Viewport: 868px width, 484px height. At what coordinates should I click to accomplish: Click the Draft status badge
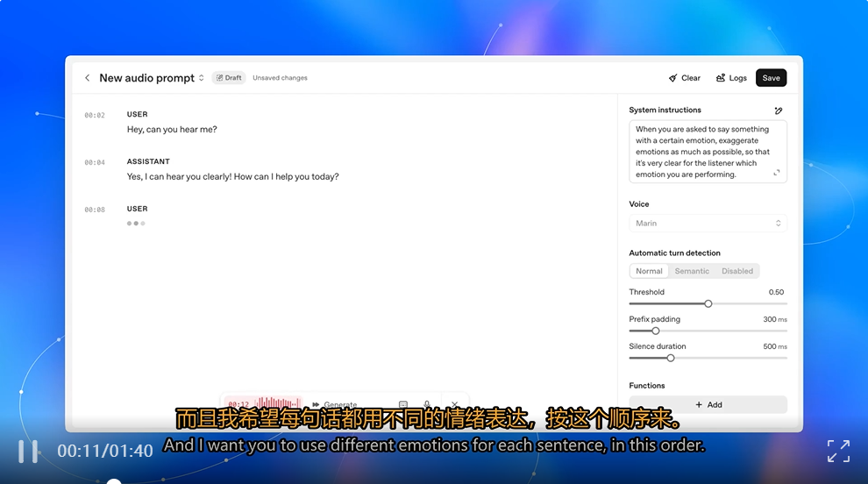pos(229,78)
